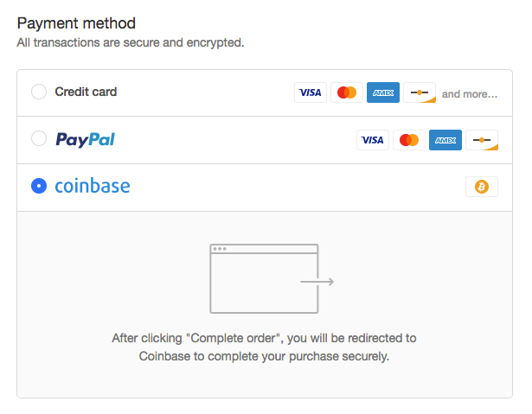Screen dimensions: 532x414
Task: Click the 'Credit card' label
Action: click(x=86, y=92)
